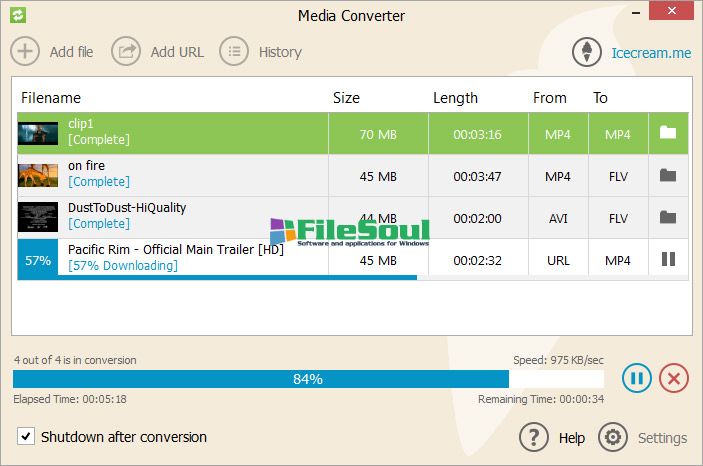Click the Add file plus icon
The image size is (703, 466).
click(x=25, y=51)
